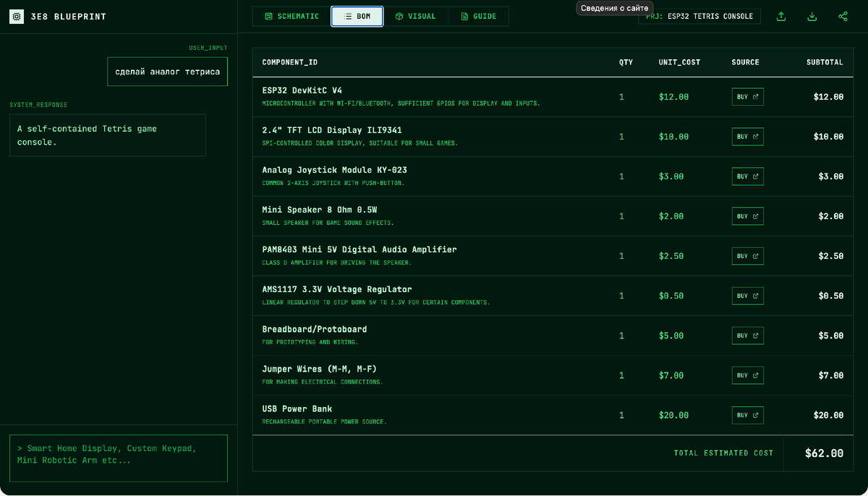The height and width of the screenshot is (496, 868).
Task: Select the BOM tab
Action: pyautogui.click(x=357, y=16)
